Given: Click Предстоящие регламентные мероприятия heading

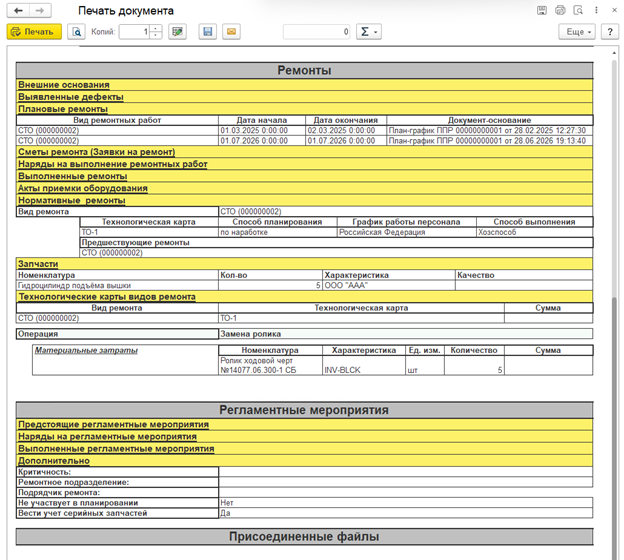Looking at the screenshot, I should pos(113,425).
